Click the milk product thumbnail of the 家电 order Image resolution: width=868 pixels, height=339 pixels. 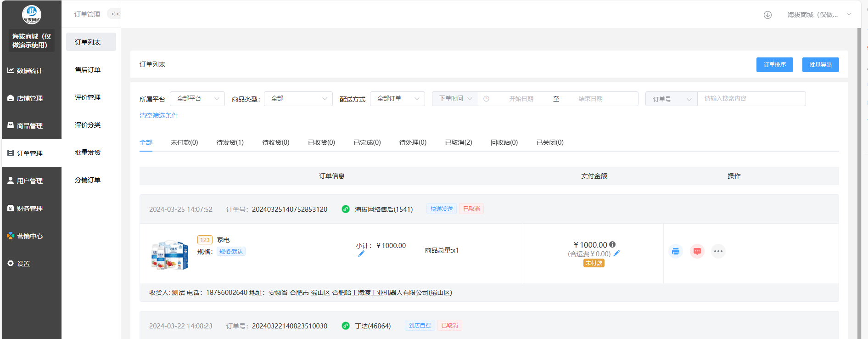[169, 255]
